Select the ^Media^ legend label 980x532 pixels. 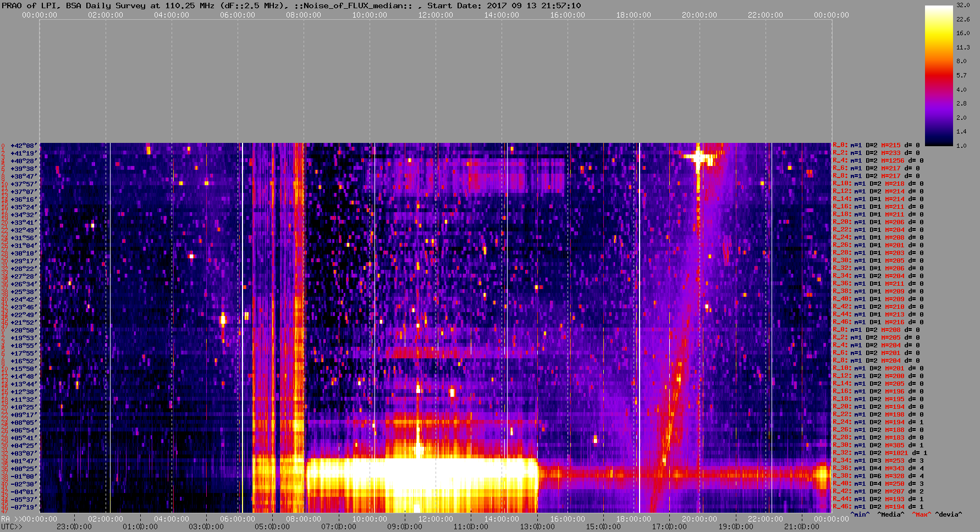tap(890, 514)
